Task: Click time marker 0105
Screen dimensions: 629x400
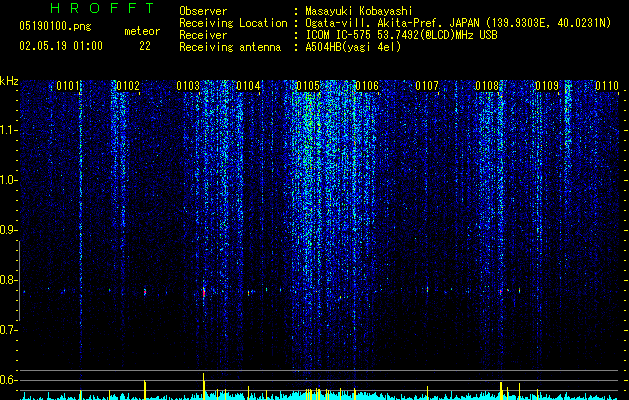Action: click(308, 86)
